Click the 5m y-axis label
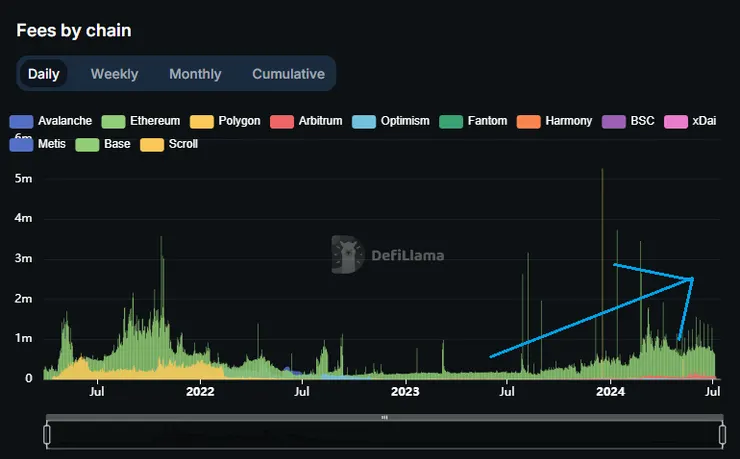The height and width of the screenshot is (459, 740). 24,178
